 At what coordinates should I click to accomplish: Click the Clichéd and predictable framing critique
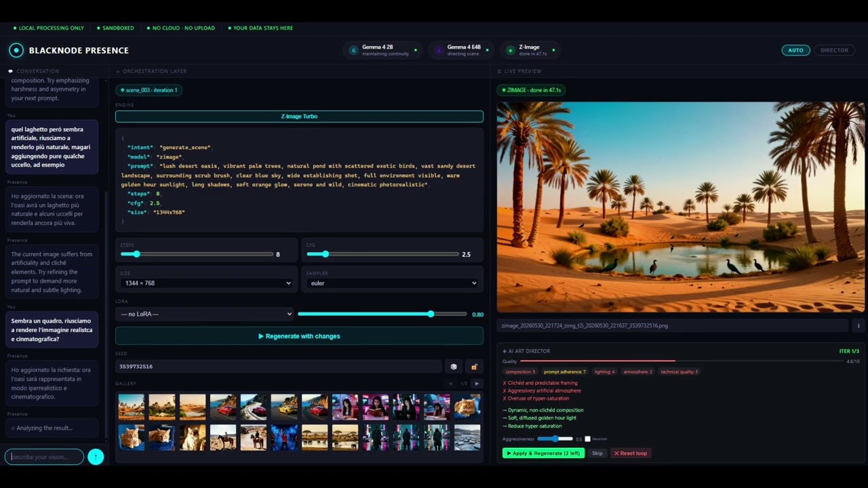pyautogui.click(x=540, y=384)
